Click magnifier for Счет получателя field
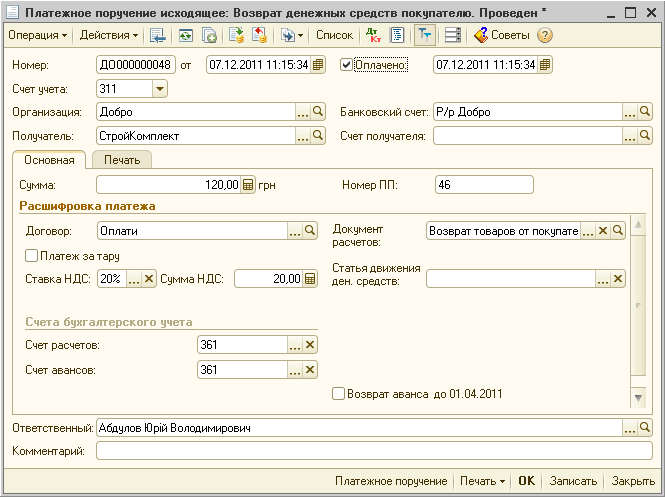 (645, 136)
